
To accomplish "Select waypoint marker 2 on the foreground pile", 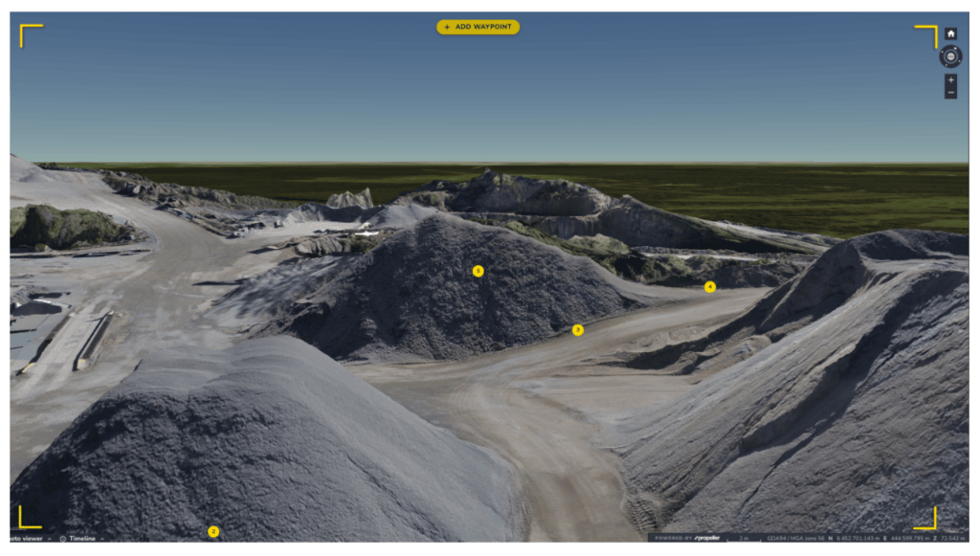I will pos(213,531).
